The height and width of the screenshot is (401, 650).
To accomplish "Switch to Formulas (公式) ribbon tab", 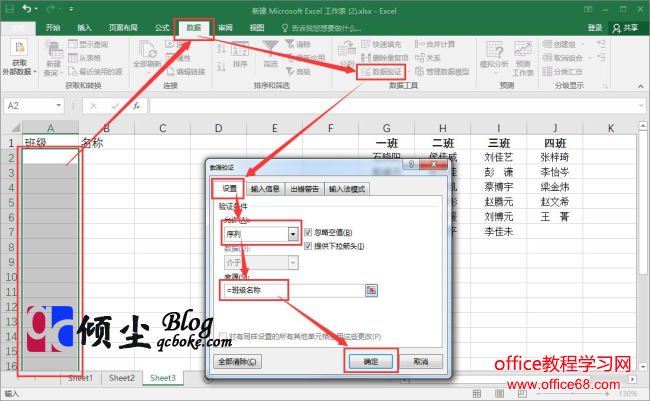I will click(162, 28).
